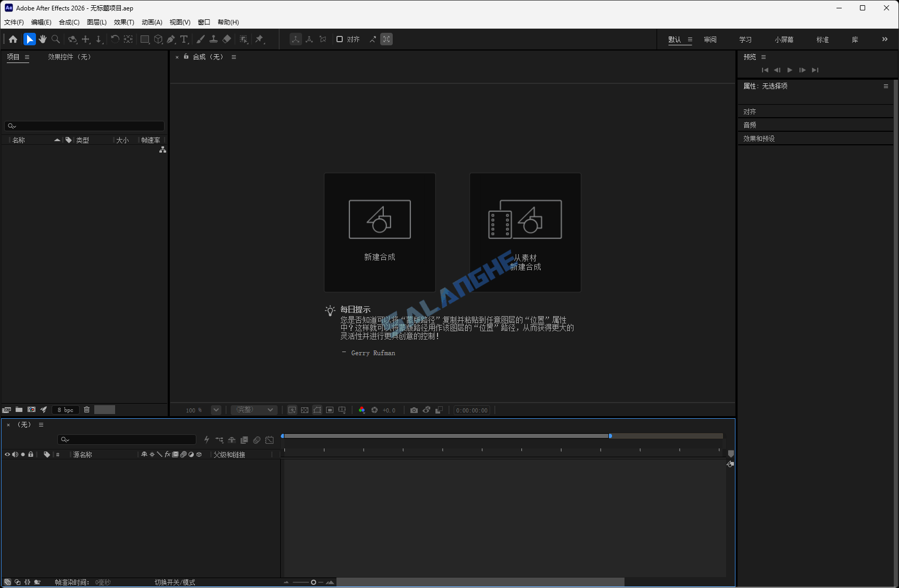Switch to the 学习 workspace
The image size is (899, 588).
745,40
